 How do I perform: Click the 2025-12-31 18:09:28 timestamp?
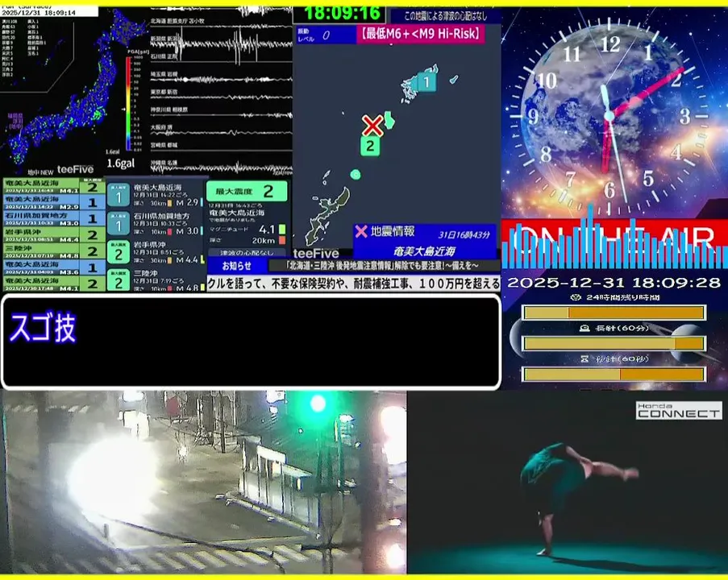tap(614, 283)
